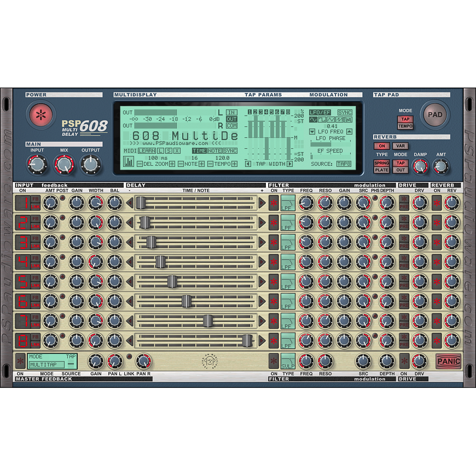This screenshot has height=476, width=476.
Task: Select NOTE delay display mode
Action: (214, 151)
